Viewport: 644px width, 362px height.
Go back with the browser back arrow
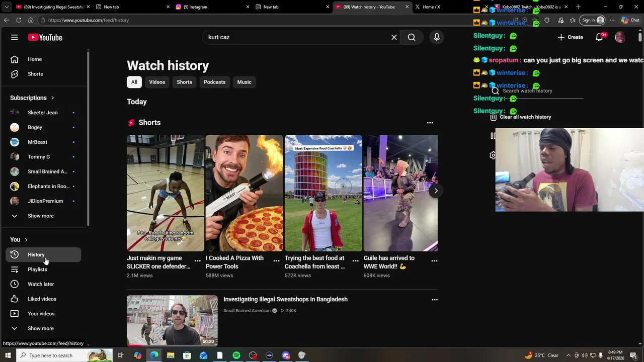(x=7, y=20)
